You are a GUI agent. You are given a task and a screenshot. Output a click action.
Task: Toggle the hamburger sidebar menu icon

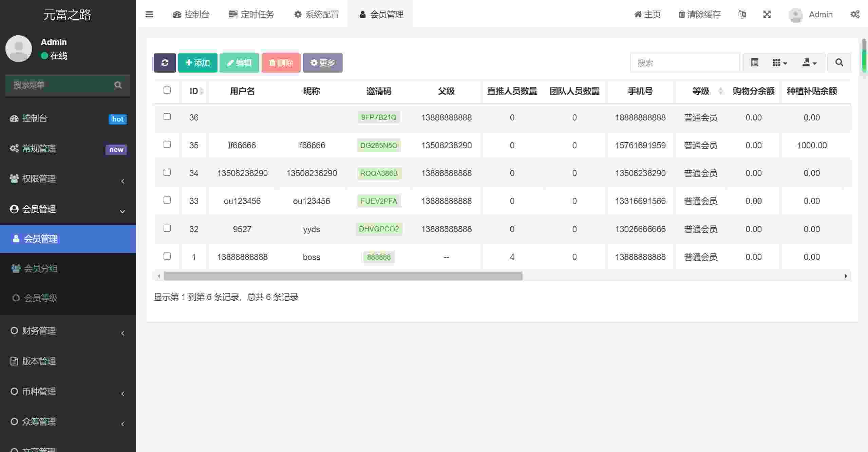pyautogui.click(x=149, y=14)
